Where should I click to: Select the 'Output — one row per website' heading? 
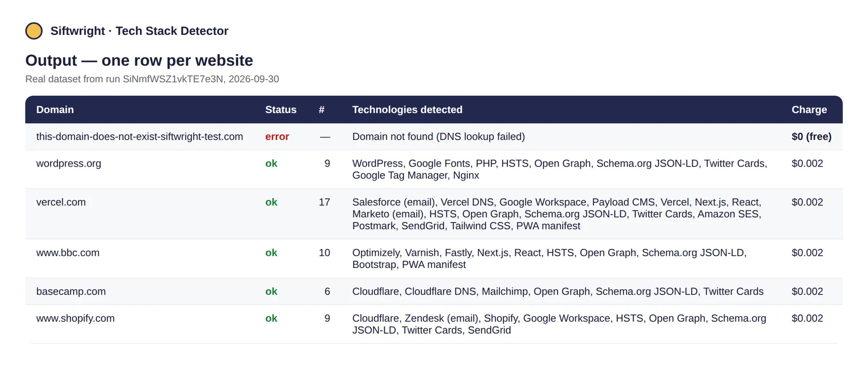click(x=139, y=60)
